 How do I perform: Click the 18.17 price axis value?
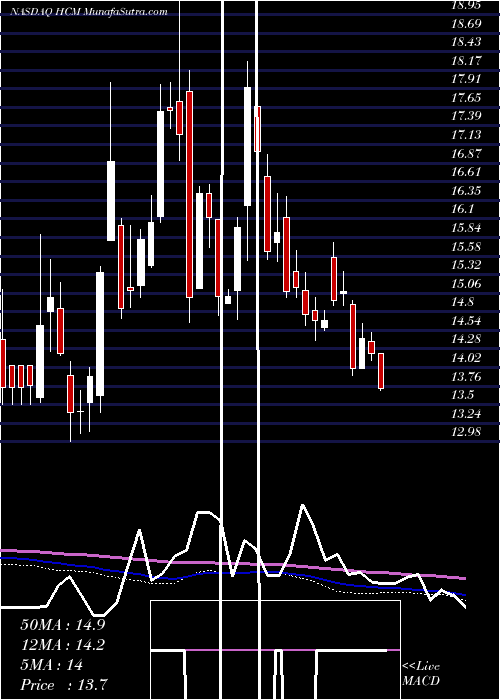point(466,60)
